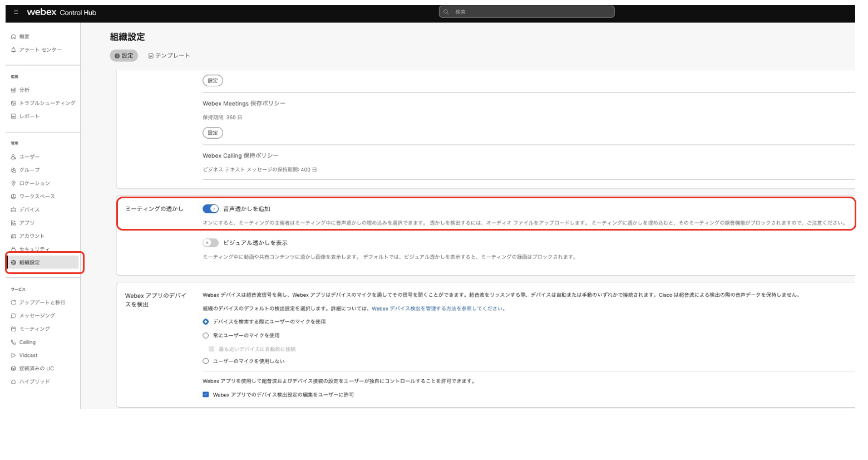This screenshot has height=460, width=868.
Task: Click the Webex Control Hub logo
Action: coord(62,12)
